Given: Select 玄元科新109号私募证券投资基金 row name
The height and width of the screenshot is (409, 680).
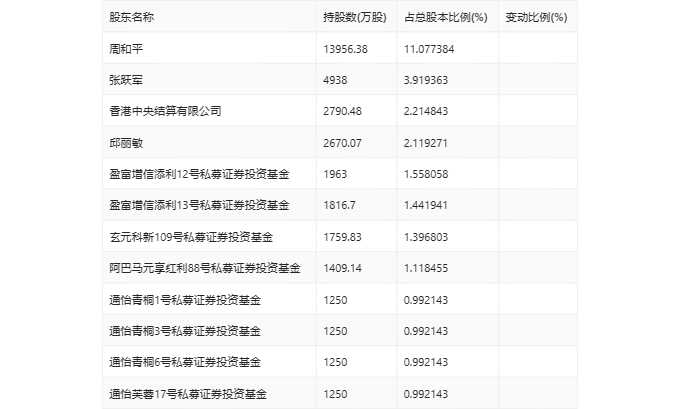Looking at the screenshot, I should [x=191, y=237].
